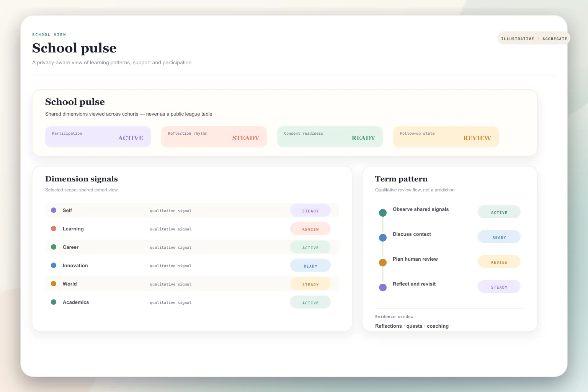Select the Self dimension label
The width and height of the screenshot is (588, 392).
[67, 210]
